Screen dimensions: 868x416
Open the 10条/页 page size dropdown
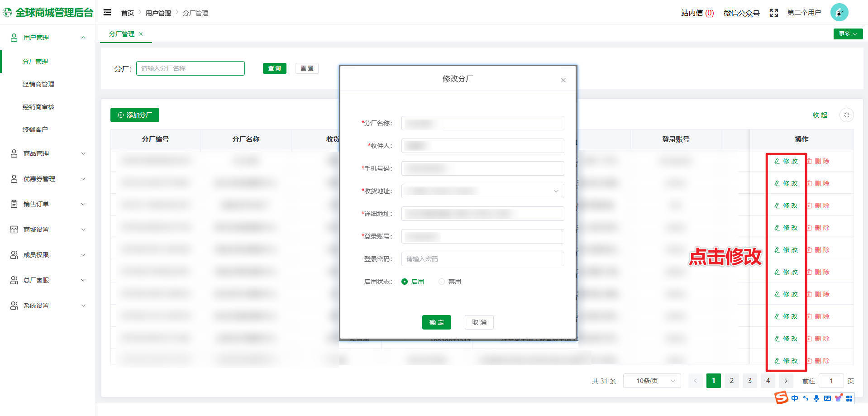[652, 381]
